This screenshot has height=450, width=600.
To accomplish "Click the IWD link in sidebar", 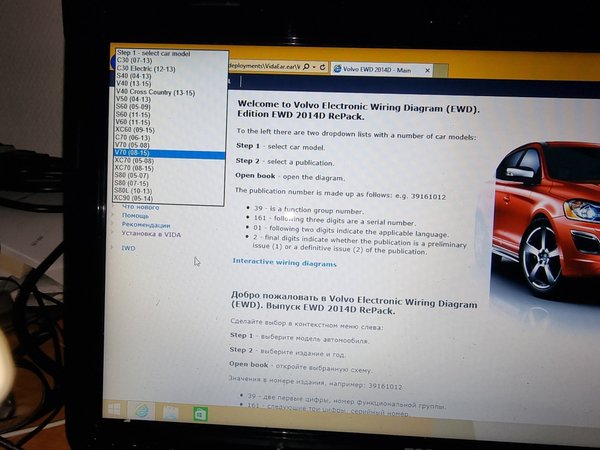I will tap(128, 248).
